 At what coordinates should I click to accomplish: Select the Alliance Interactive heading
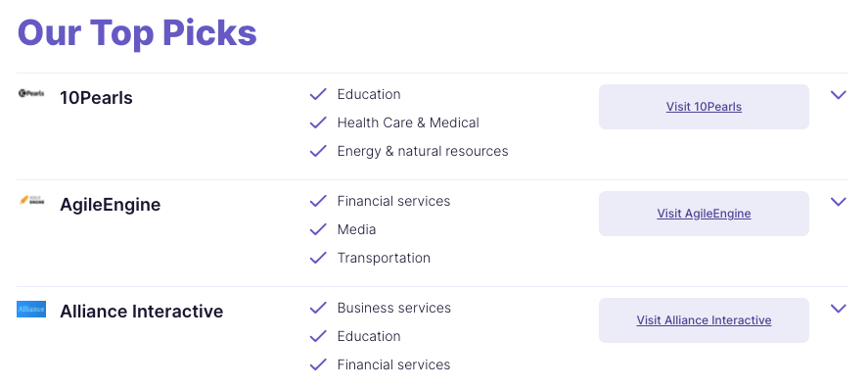142,312
